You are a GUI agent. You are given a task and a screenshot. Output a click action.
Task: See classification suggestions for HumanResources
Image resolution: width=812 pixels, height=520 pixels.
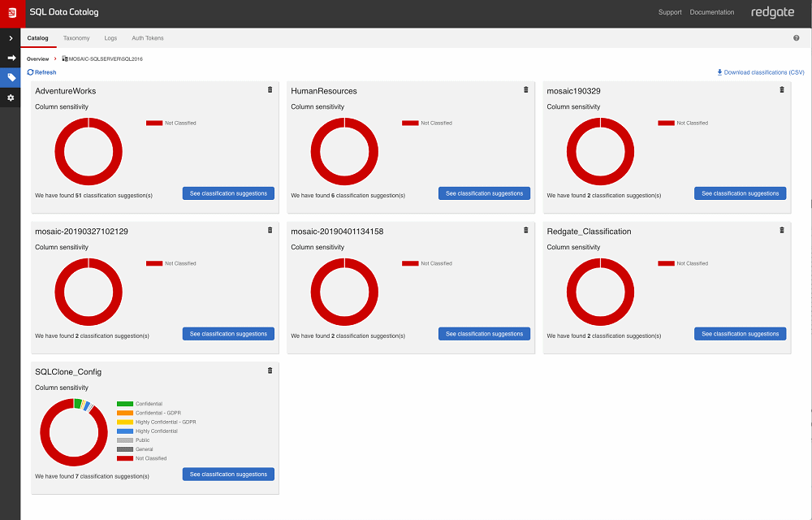pyautogui.click(x=484, y=193)
